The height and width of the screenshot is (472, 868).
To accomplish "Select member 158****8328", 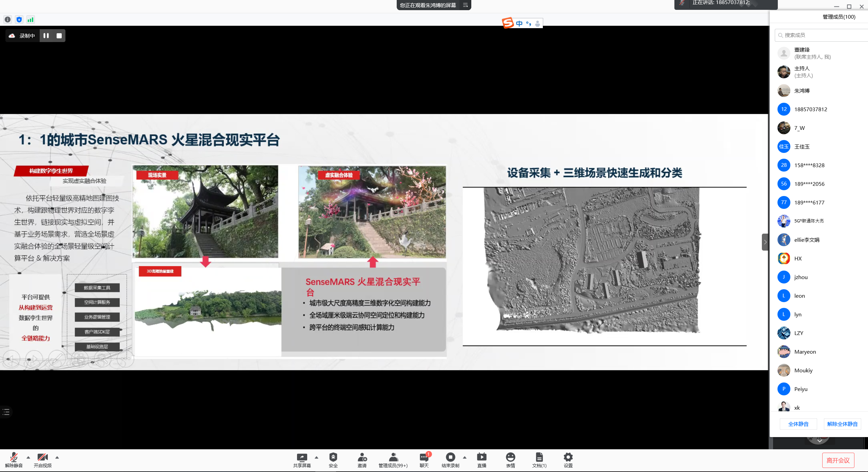I will click(819, 165).
